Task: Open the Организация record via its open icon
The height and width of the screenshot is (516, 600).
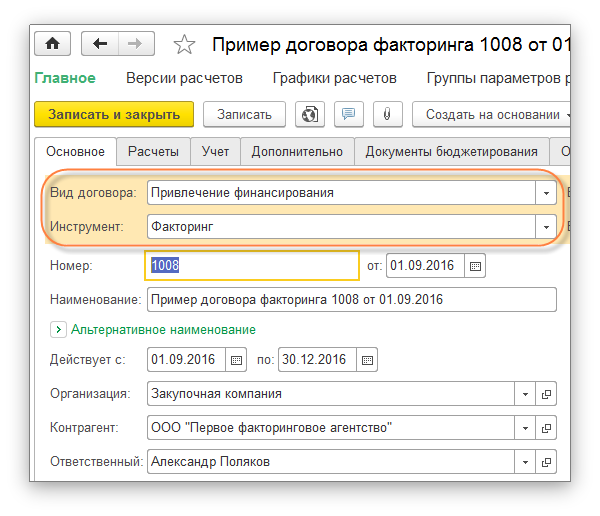Action: [x=546, y=394]
